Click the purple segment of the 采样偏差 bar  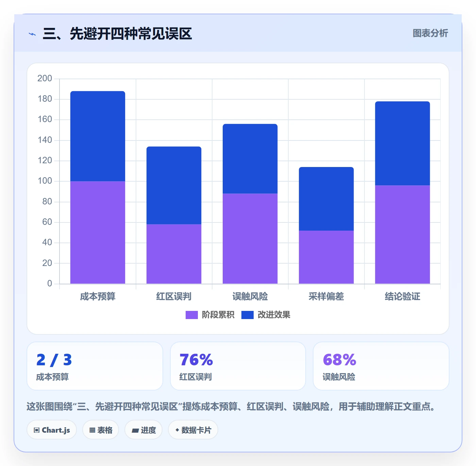click(x=326, y=257)
